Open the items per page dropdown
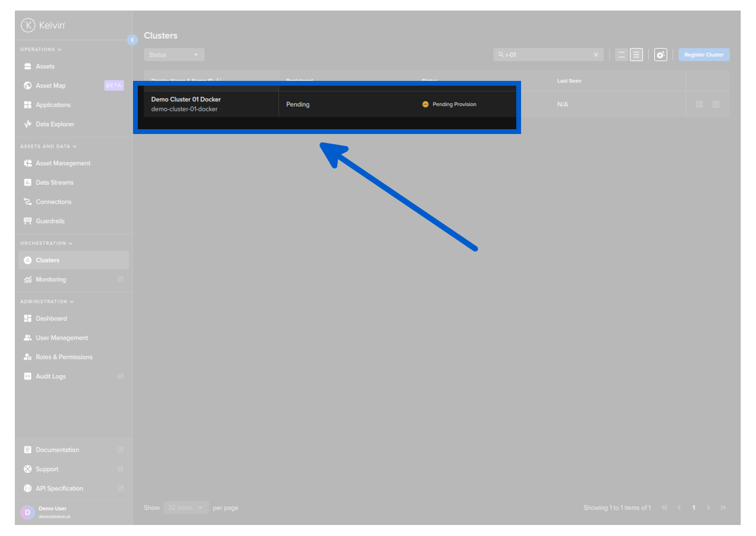 coord(186,508)
